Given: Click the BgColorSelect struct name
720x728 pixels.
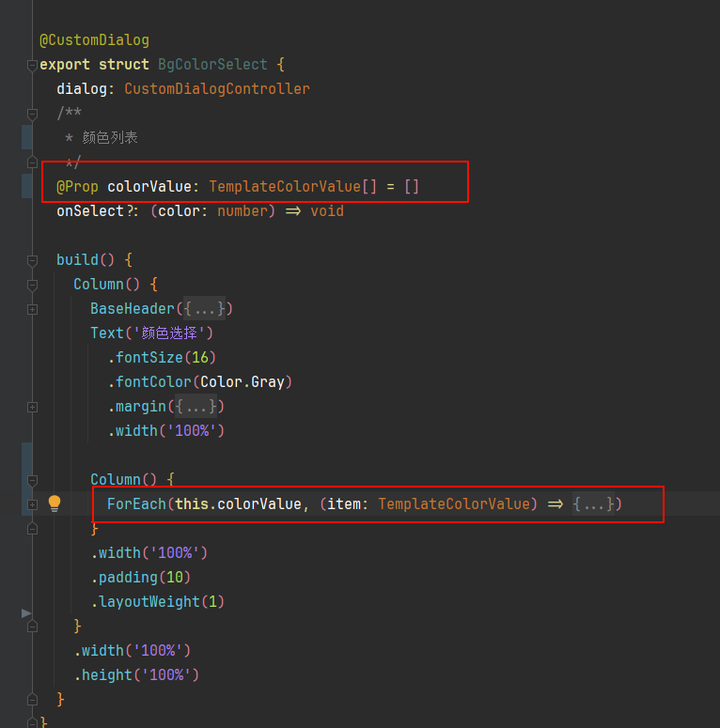Looking at the screenshot, I should [x=212, y=64].
